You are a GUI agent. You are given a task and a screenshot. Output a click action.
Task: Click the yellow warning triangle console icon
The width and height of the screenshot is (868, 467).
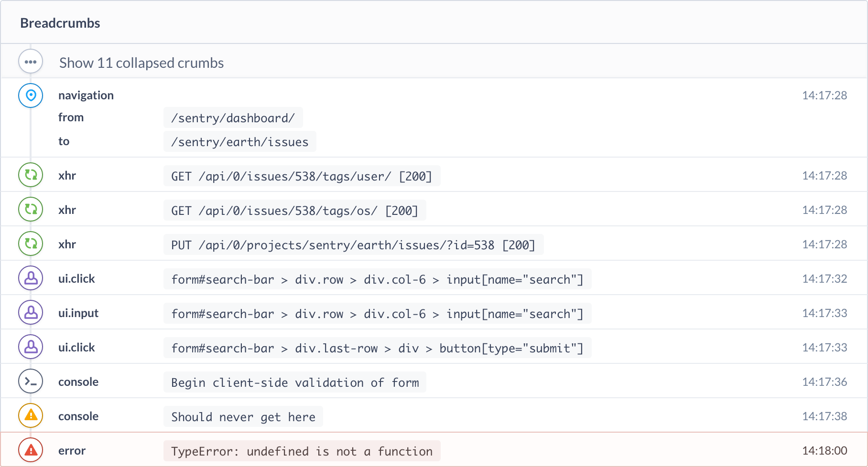click(30, 415)
